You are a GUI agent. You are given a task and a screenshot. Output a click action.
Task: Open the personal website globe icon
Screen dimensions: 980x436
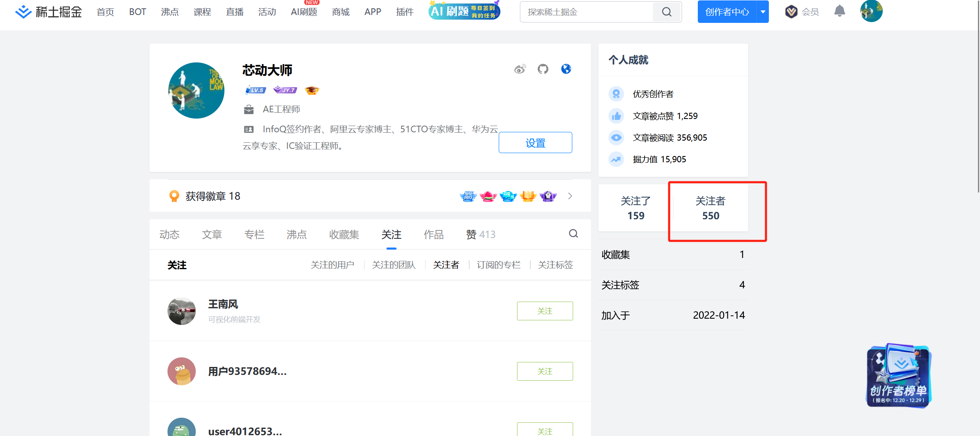coord(566,69)
